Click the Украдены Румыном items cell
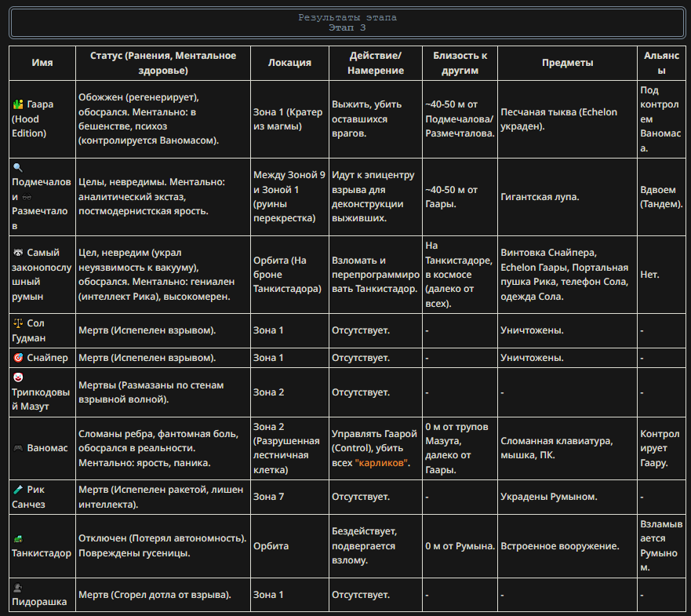Viewport: 691px width, 616px height. (567, 497)
